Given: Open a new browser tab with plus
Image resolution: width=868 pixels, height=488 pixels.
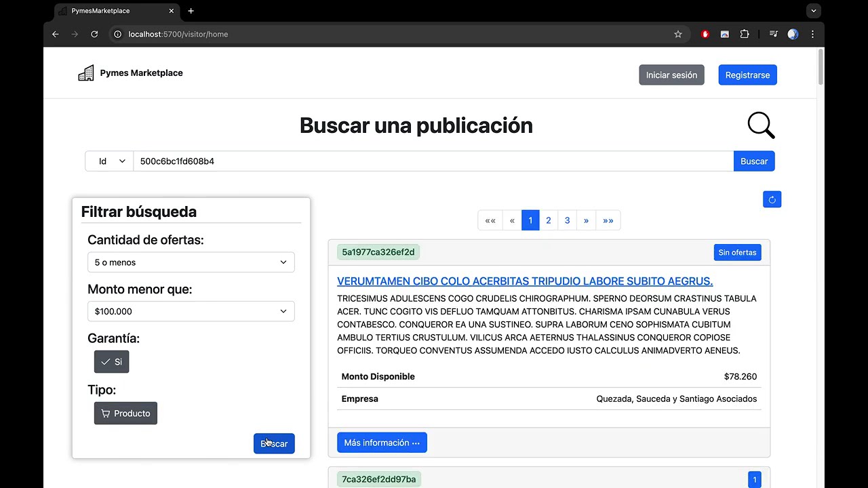Looking at the screenshot, I should click(x=191, y=11).
